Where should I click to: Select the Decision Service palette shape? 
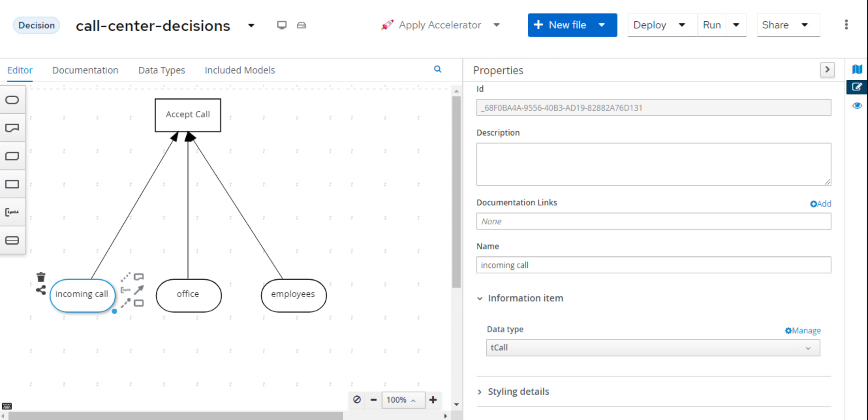(12, 240)
